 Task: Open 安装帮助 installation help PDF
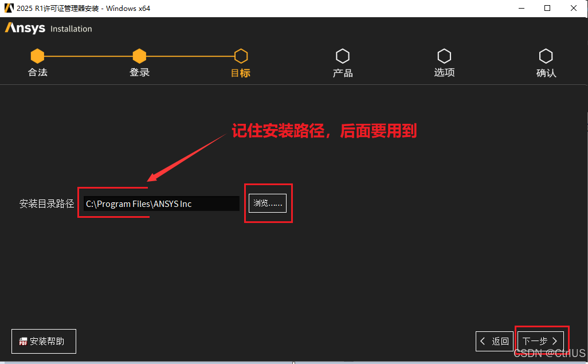click(x=44, y=341)
